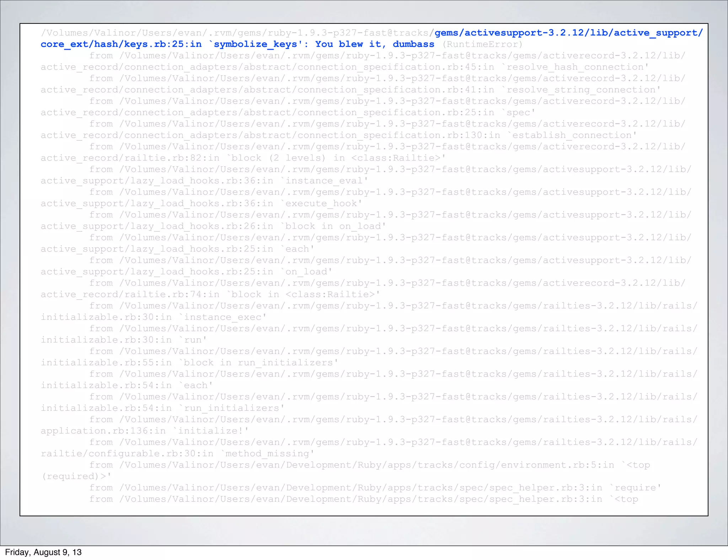Click the 'initializable.rb:30:in `instance_exec'' line
Viewport: 728px width, 560px height.
click(154, 317)
